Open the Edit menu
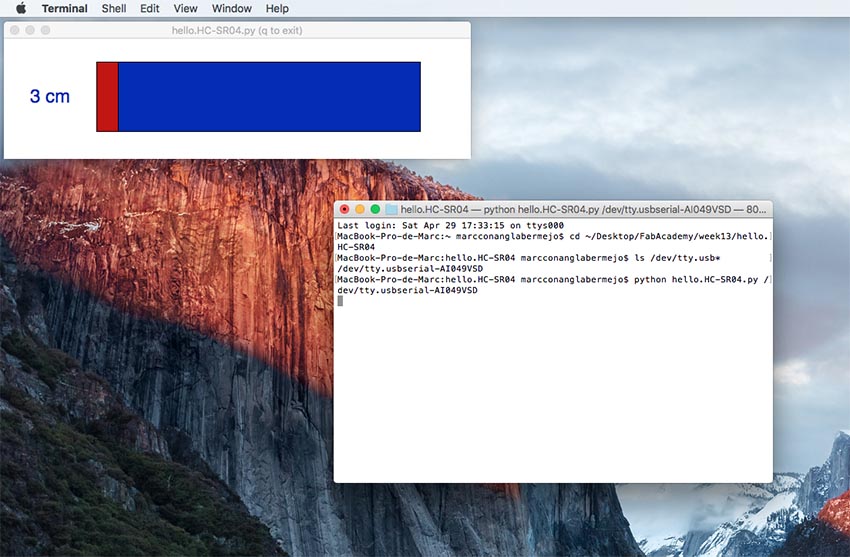 [150, 9]
